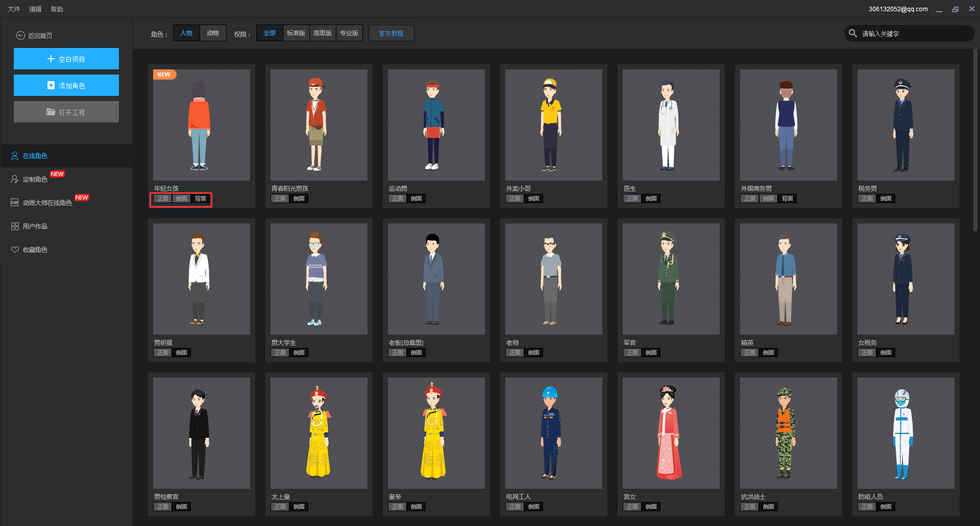Select the 男明星 character thumbnail

pos(202,279)
